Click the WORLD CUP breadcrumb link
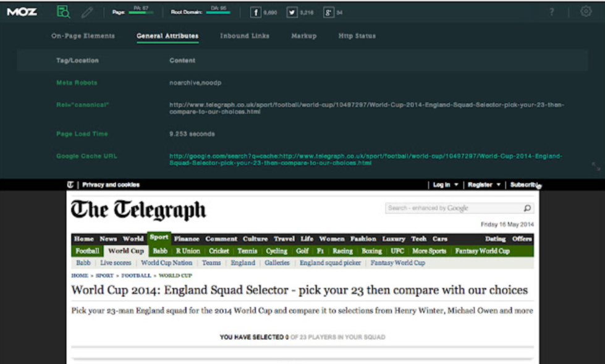The height and width of the screenshot is (364, 605). click(x=176, y=276)
